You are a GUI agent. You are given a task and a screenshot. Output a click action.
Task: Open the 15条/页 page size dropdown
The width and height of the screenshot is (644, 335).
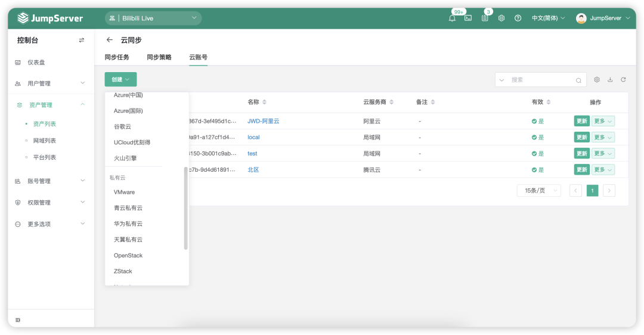coord(538,191)
